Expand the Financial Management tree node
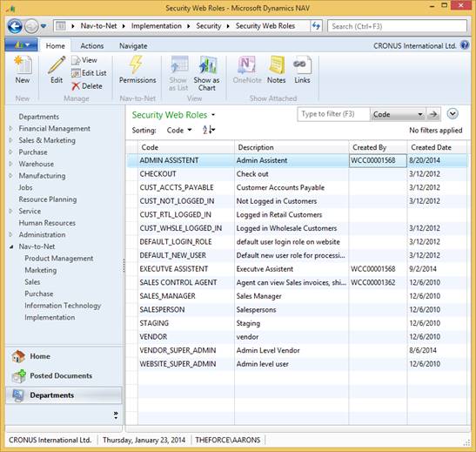Viewport: 476px width, 452px height. coord(11,129)
